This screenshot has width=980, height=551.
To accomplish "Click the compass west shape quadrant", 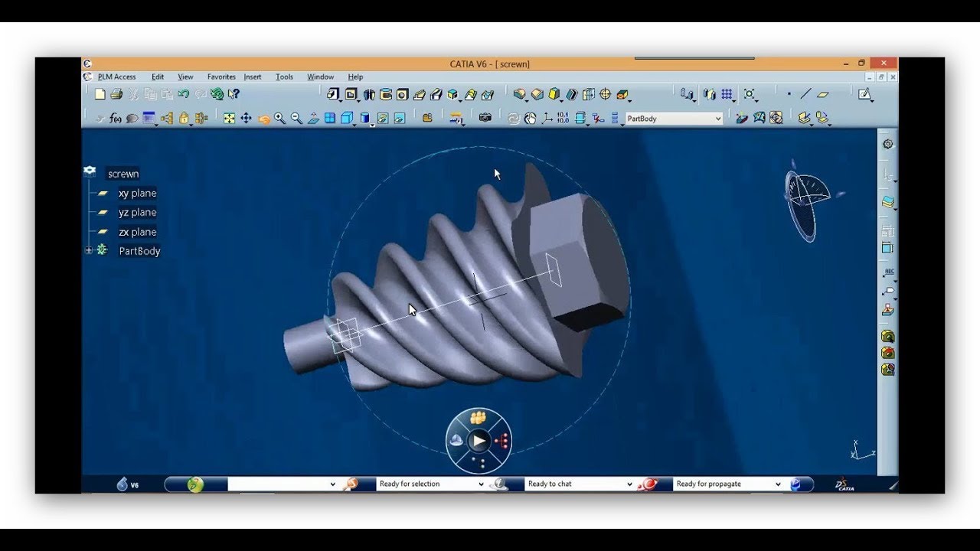I will [x=456, y=440].
